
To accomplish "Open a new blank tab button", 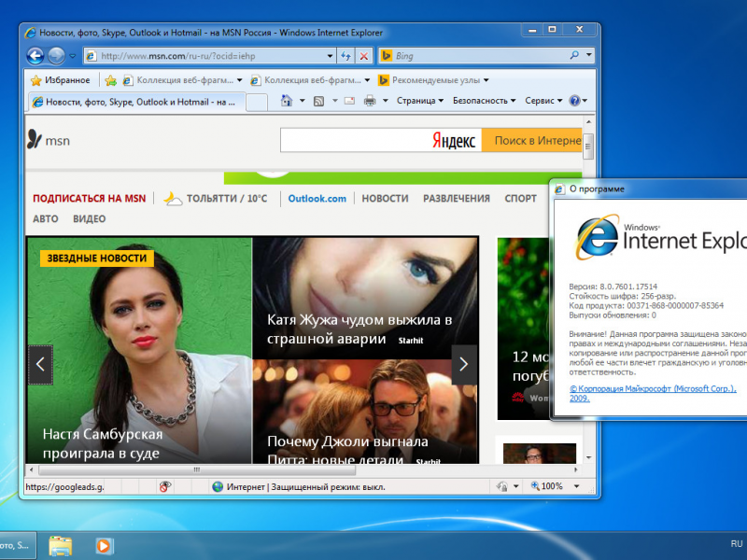I will coord(257,103).
